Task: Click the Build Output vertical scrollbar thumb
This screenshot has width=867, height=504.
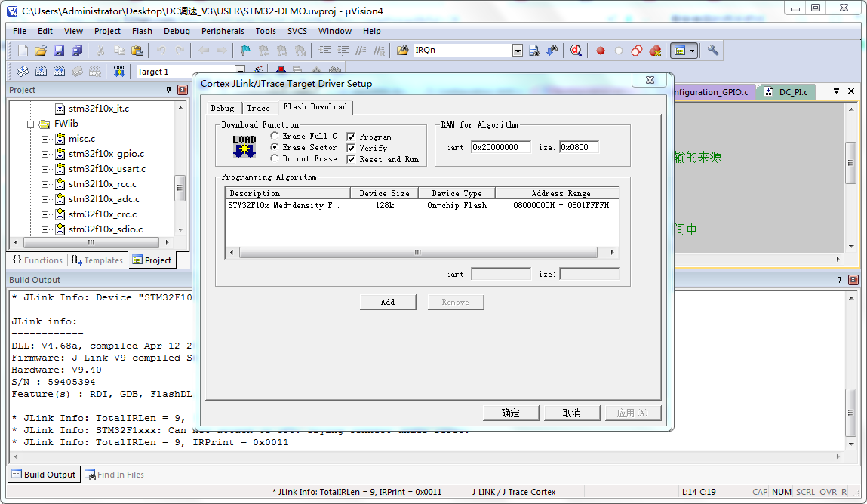Action: [851, 413]
